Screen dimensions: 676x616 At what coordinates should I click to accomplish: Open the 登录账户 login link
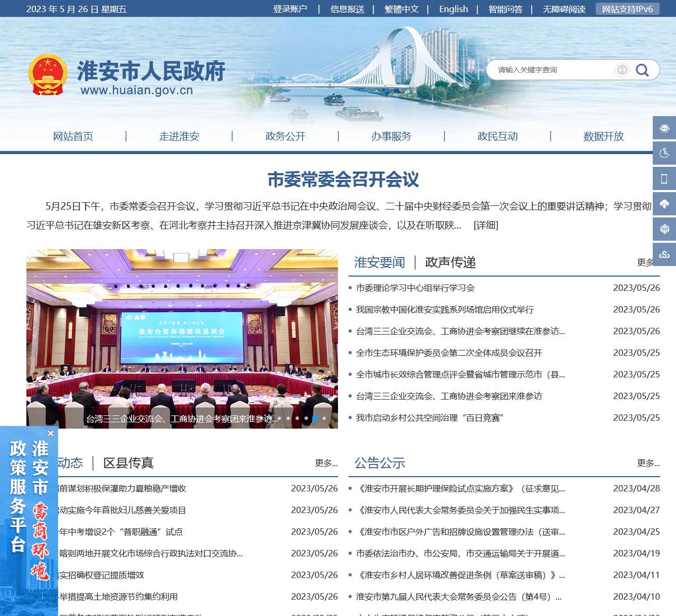pyautogui.click(x=290, y=9)
